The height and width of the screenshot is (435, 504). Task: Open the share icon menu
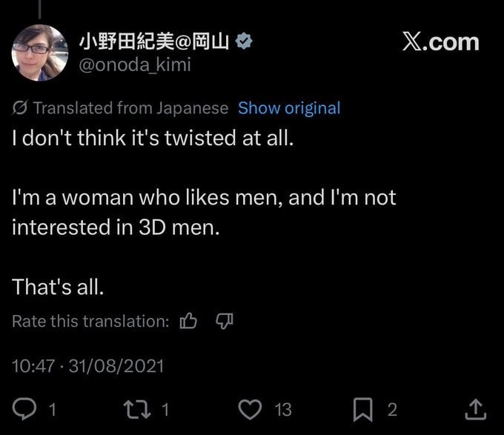(477, 408)
